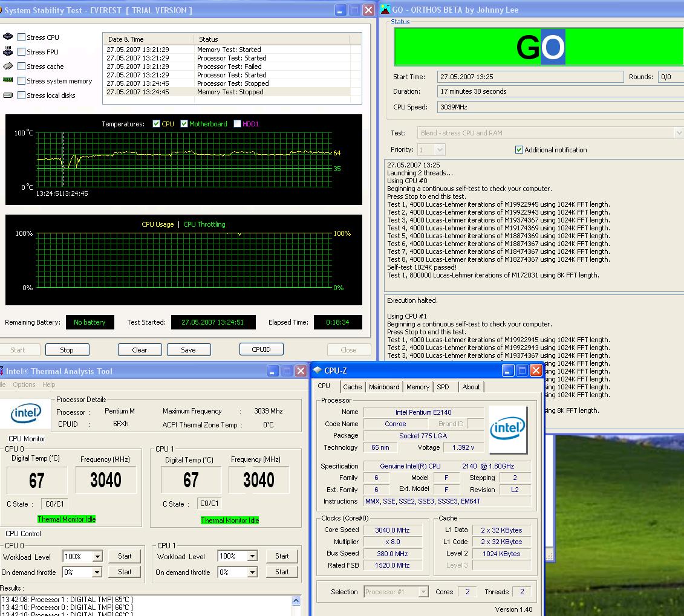Click the Intel logo in CPU-Z

pyautogui.click(x=507, y=429)
